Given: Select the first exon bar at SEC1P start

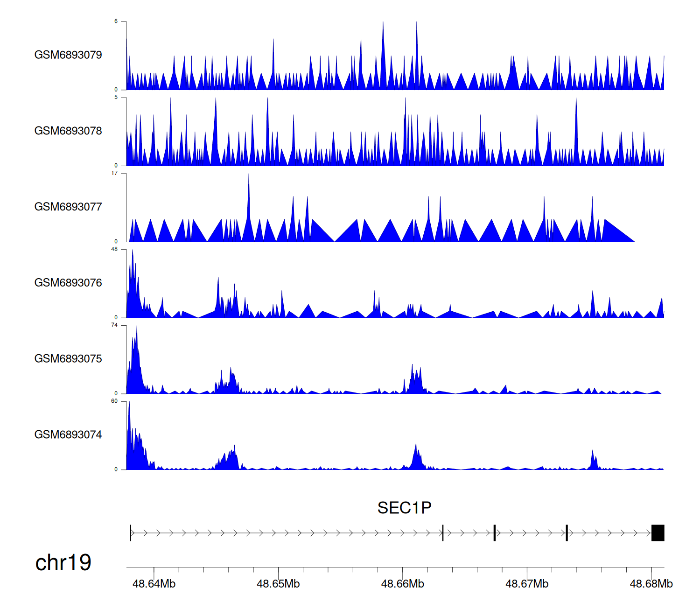Looking at the screenshot, I should [131, 533].
